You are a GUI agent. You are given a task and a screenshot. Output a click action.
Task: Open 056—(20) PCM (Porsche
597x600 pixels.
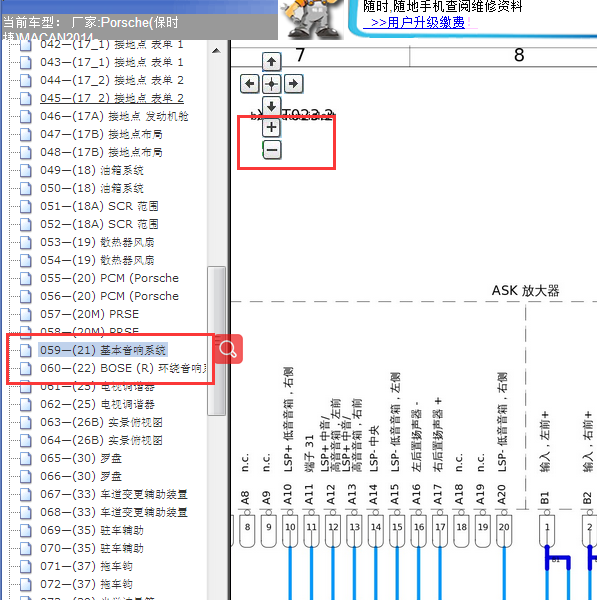(109, 296)
